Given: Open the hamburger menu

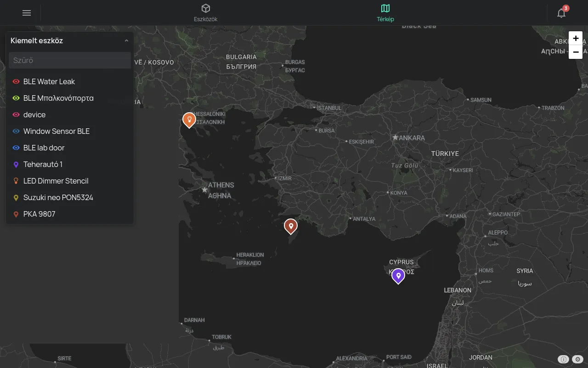Looking at the screenshot, I should [x=27, y=13].
